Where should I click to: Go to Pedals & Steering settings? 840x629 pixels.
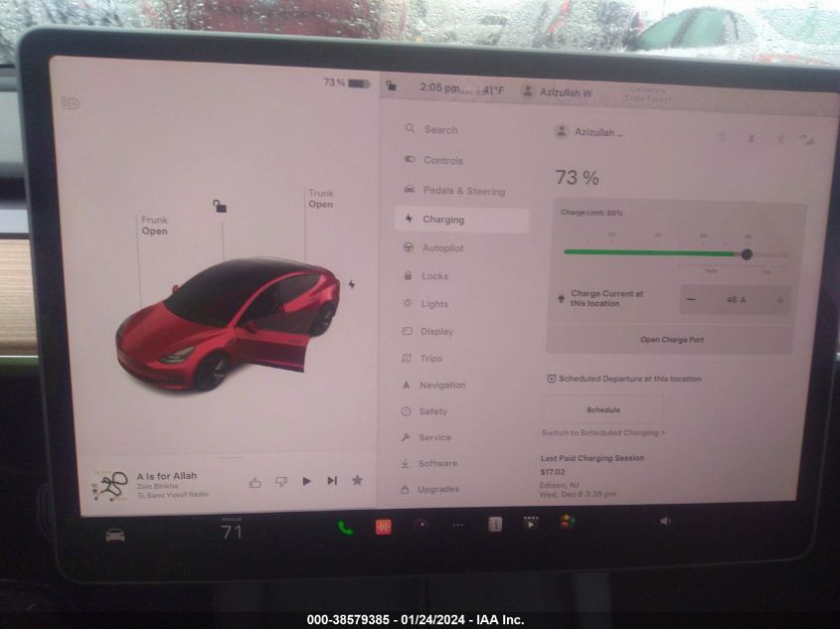pos(454,191)
